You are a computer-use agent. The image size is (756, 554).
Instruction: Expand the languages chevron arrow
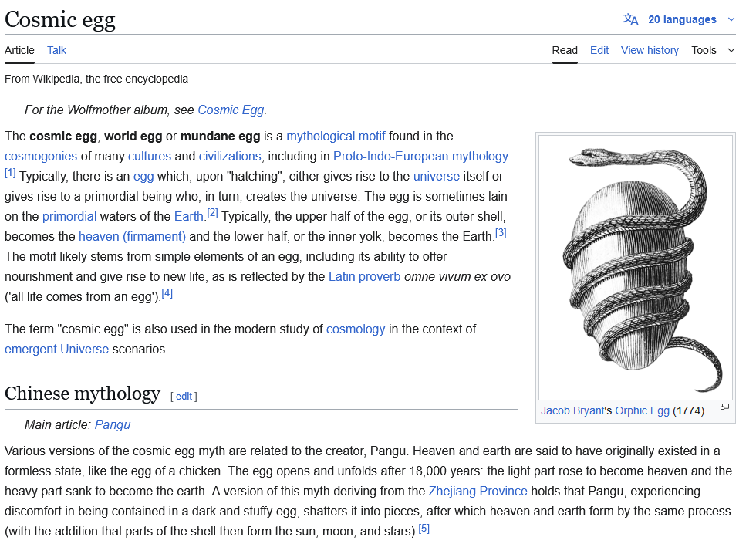pos(731,20)
